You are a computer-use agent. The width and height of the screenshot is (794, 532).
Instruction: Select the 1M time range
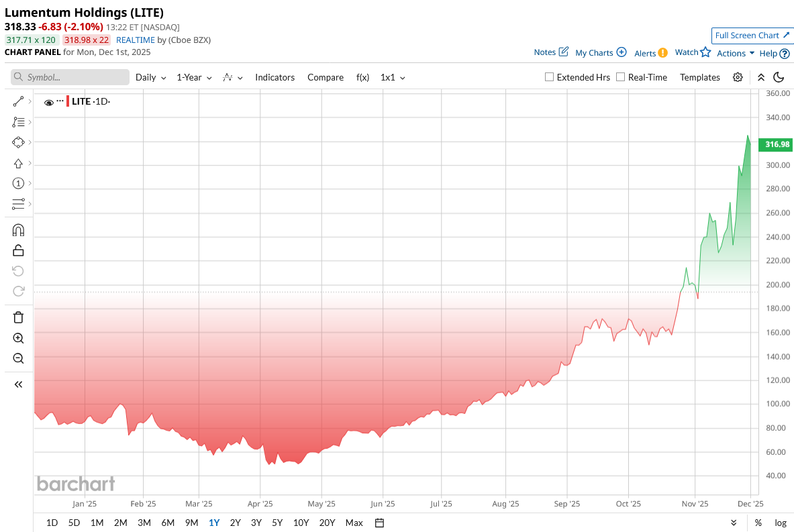point(97,523)
